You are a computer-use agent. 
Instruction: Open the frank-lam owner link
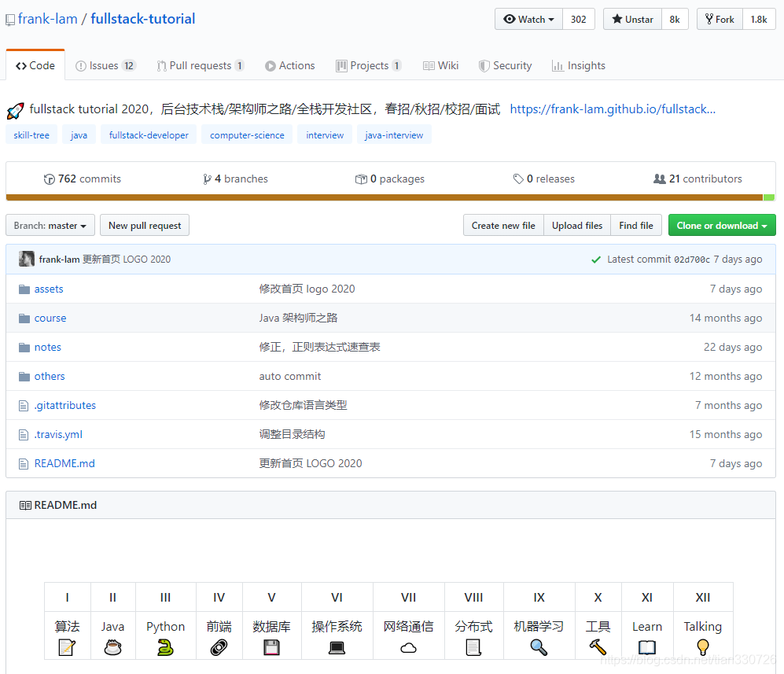tap(47, 19)
